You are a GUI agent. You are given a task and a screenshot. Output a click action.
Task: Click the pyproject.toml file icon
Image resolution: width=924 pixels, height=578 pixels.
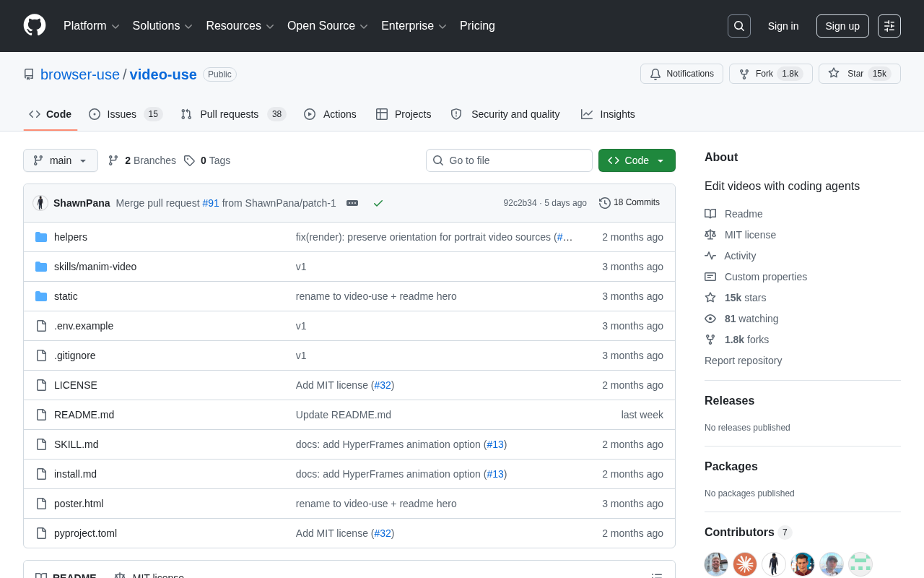tap(41, 533)
